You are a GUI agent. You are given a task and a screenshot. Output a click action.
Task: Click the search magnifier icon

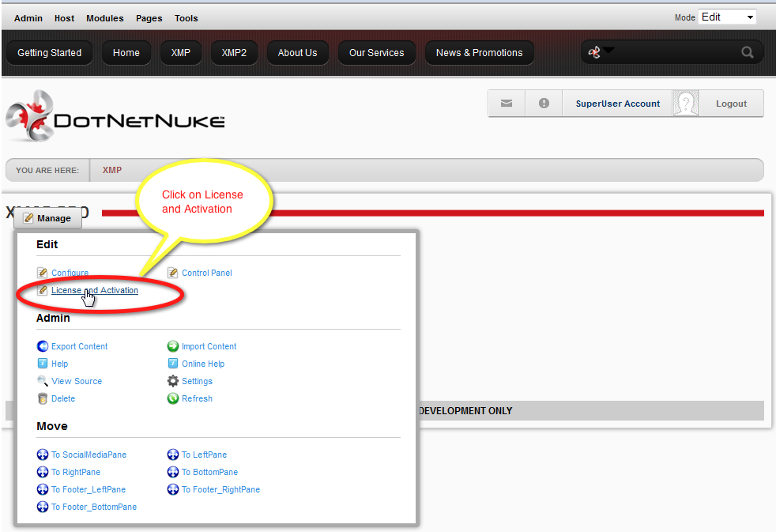point(748,52)
